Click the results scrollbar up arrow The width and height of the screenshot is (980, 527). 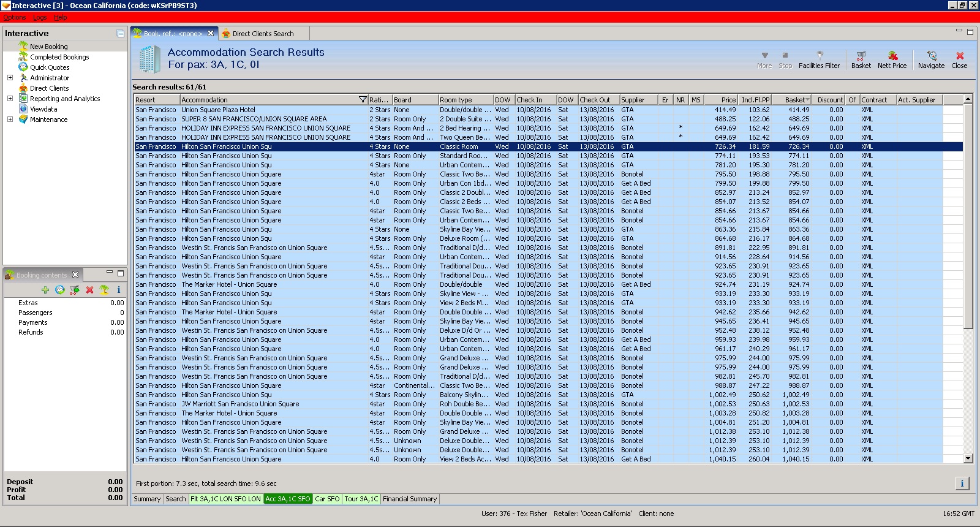point(968,99)
